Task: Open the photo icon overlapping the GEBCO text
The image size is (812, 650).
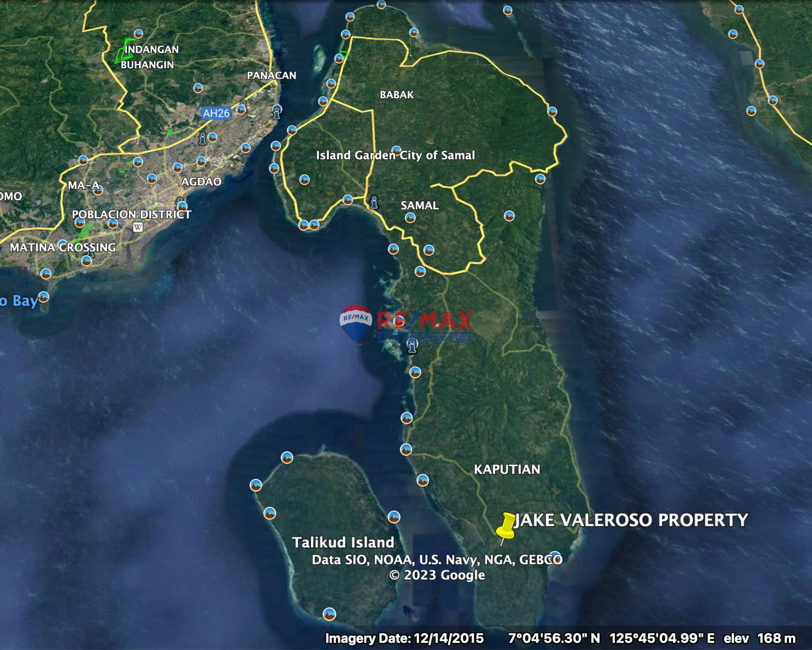Action: pyautogui.click(x=555, y=557)
